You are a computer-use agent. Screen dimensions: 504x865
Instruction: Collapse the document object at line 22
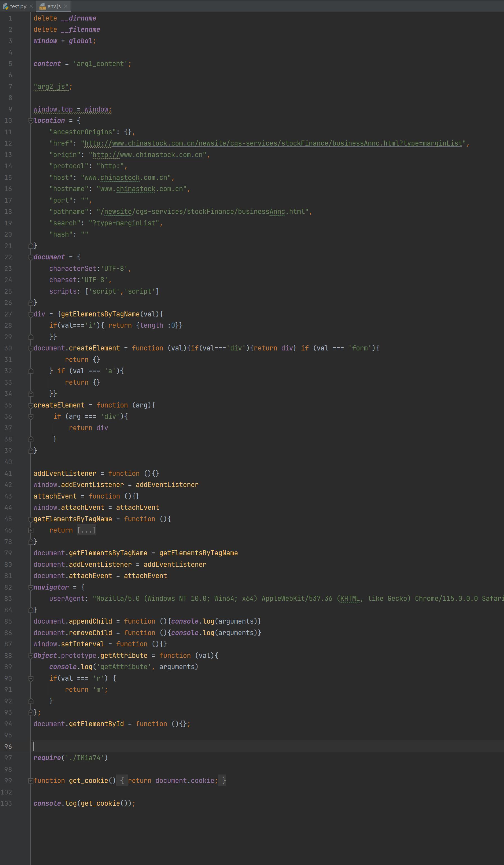[x=31, y=257]
